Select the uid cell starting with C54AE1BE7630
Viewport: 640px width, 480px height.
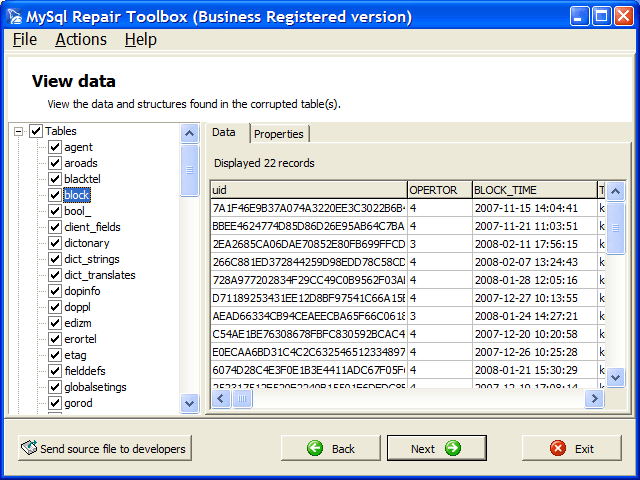pos(309,334)
